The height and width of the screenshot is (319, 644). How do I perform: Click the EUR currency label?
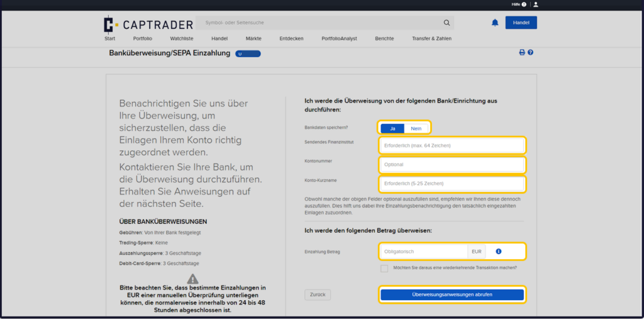click(477, 251)
